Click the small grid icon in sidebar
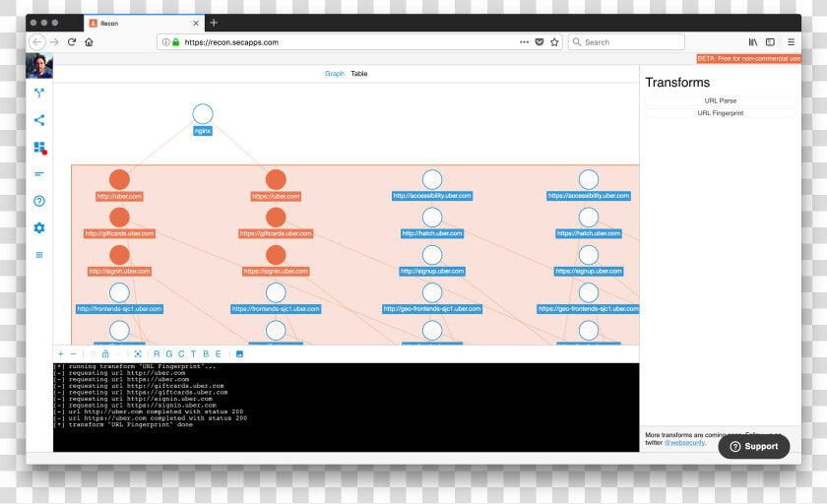The image size is (827, 504). point(39,255)
